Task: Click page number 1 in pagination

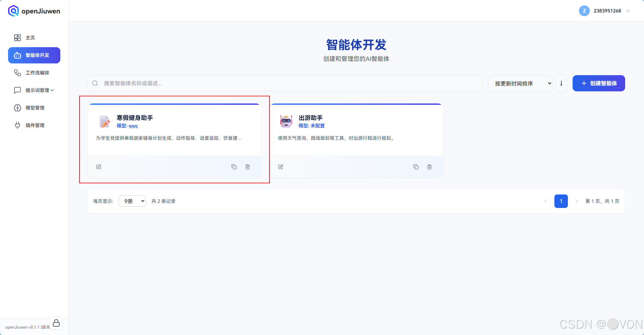Action: 561,201
